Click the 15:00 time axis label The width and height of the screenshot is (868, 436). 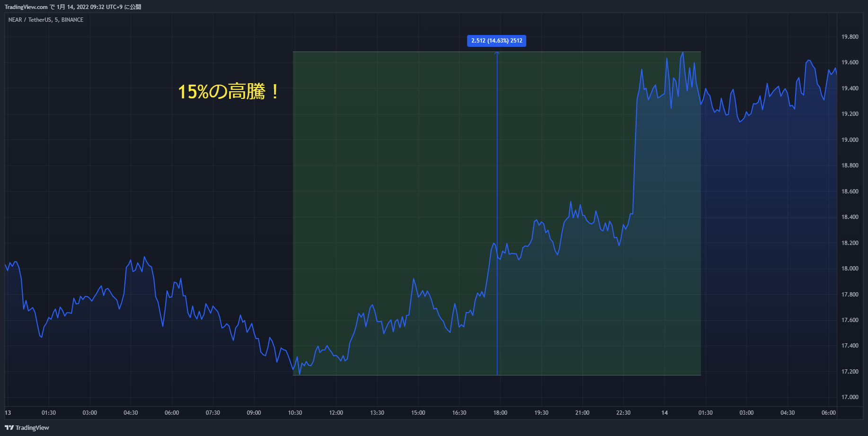418,413
